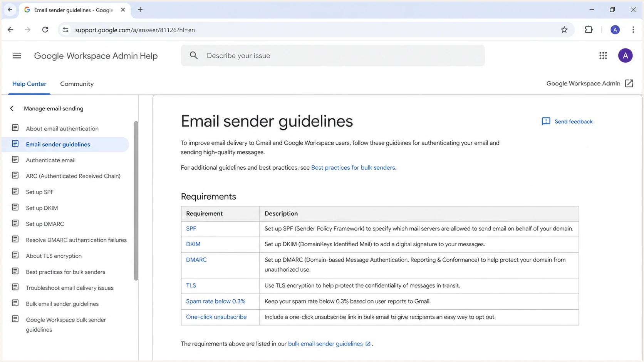Open Troubleshoot email delivery issues article
The height and width of the screenshot is (362, 644).
point(70,288)
